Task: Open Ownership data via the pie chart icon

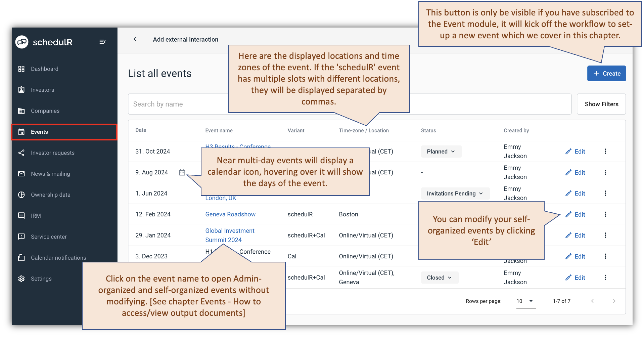Action: [50, 195]
